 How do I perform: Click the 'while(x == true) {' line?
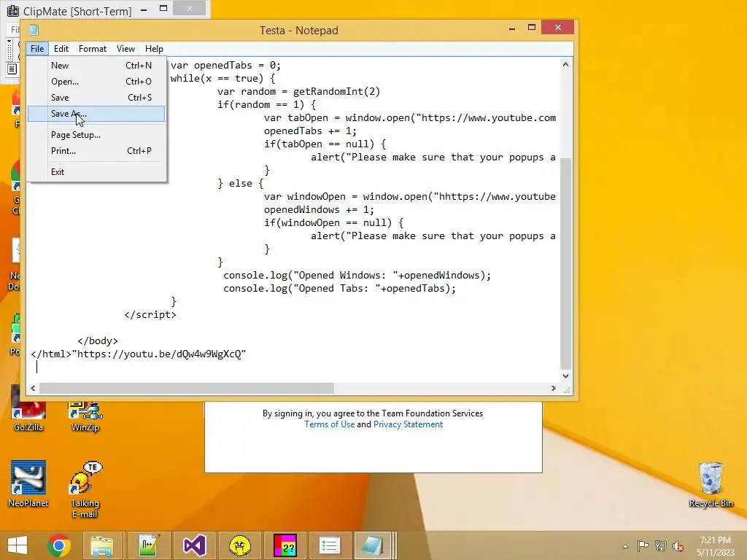[222, 79]
